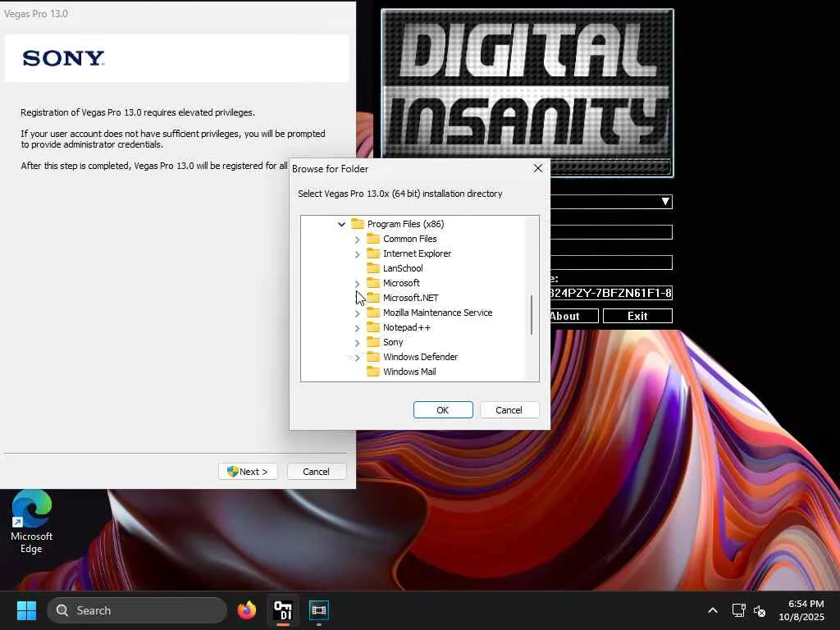Select the Internet Explorer folder icon
The height and width of the screenshot is (630, 840).
[373, 253]
